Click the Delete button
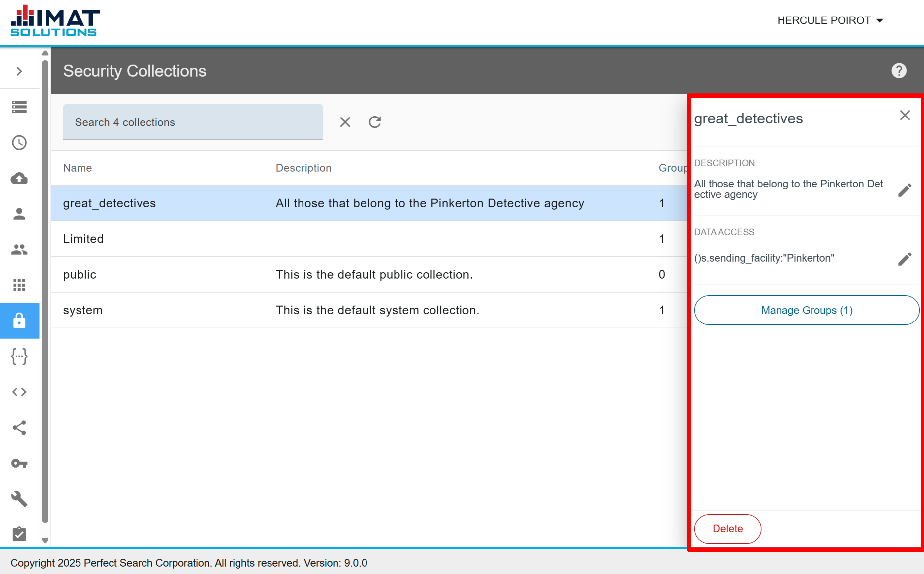The width and height of the screenshot is (924, 574). [727, 529]
